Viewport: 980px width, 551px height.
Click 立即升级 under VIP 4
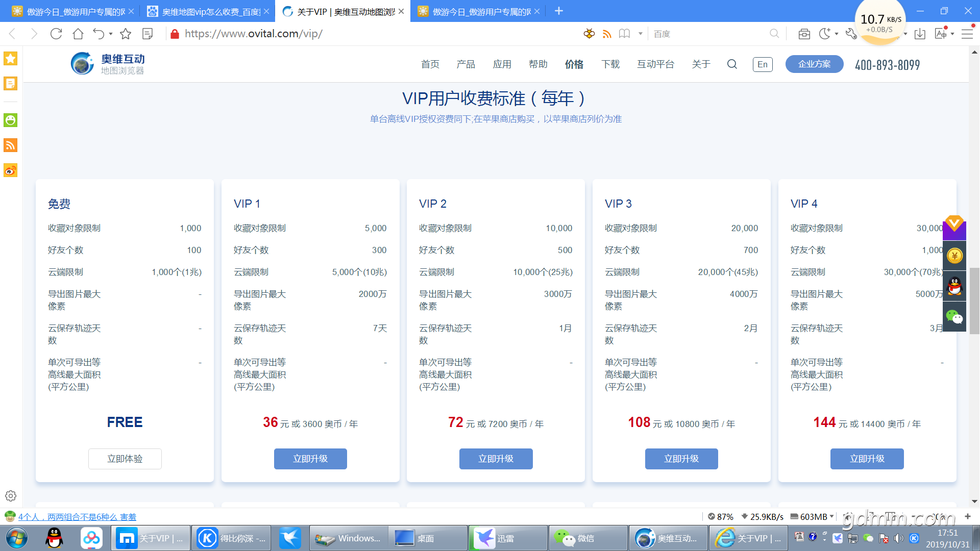(867, 459)
